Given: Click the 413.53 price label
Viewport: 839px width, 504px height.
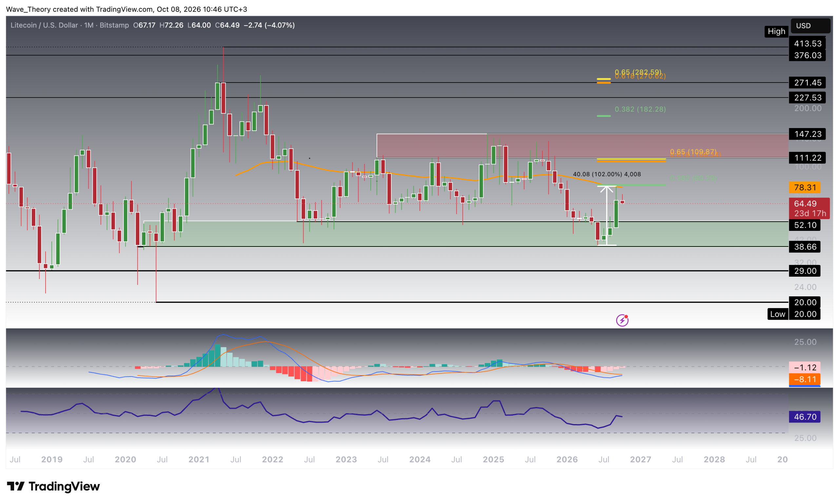Looking at the screenshot, I should pos(807,44).
